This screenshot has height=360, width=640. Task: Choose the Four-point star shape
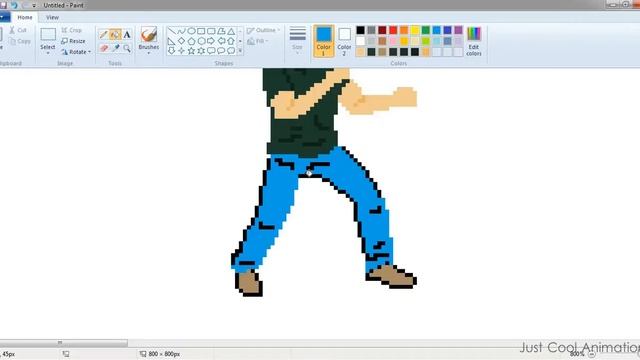coord(181,51)
